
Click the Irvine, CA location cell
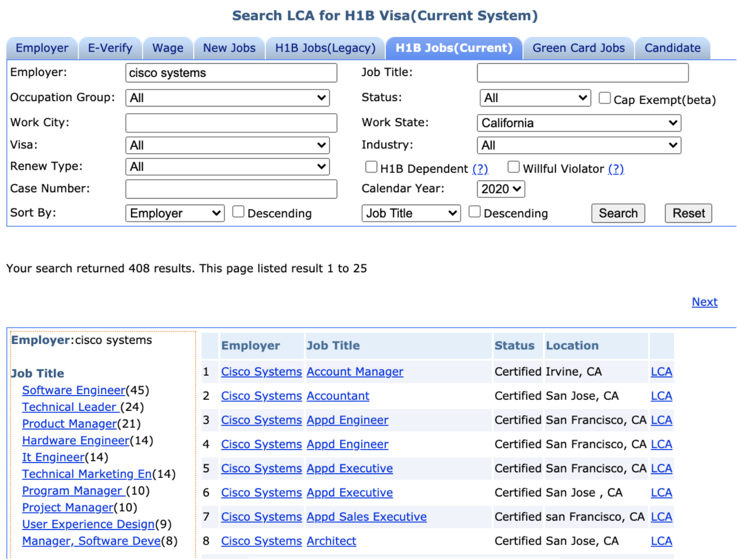pyautogui.click(x=574, y=372)
